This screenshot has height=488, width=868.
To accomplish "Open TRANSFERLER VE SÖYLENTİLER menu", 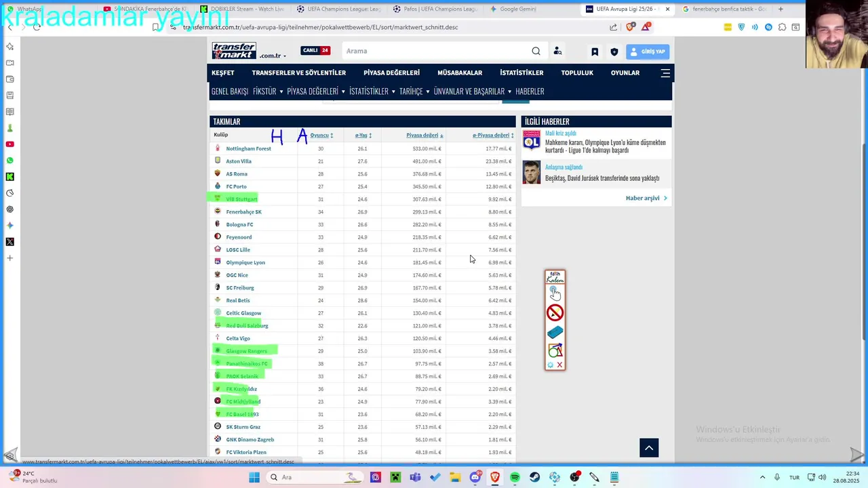I will (x=299, y=73).
